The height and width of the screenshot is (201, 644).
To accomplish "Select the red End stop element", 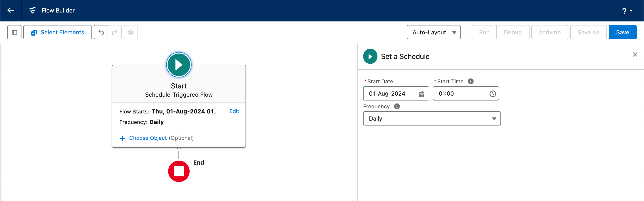I will (x=179, y=171).
